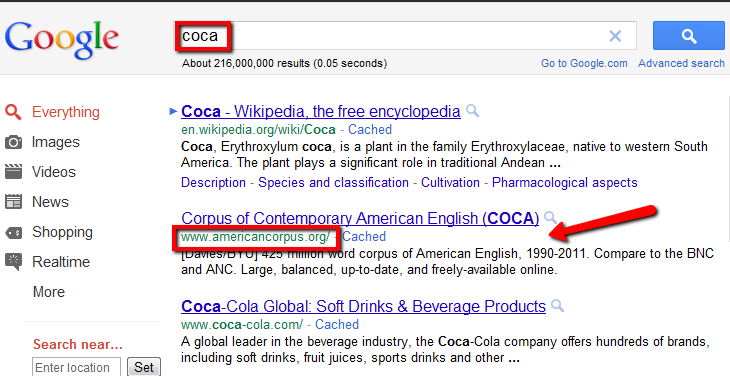Open Pharmacological aspects sitelink

(x=565, y=182)
